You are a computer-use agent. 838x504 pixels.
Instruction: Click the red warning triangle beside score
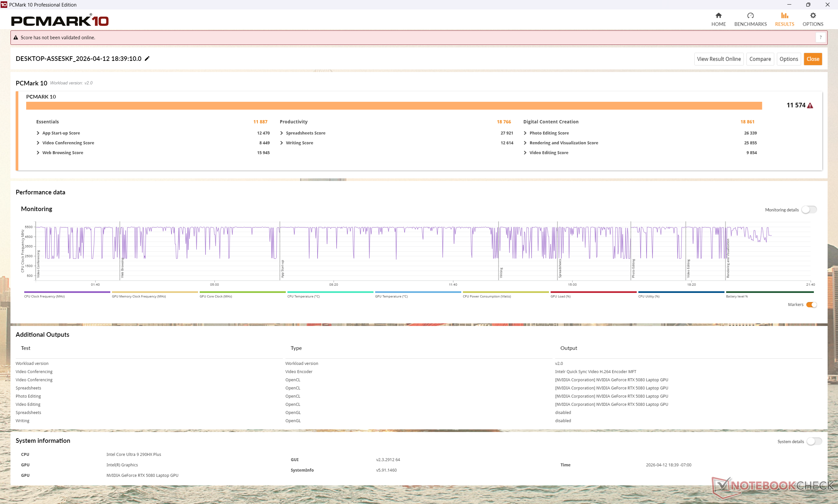pyautogui.click(x=810, y=106)
